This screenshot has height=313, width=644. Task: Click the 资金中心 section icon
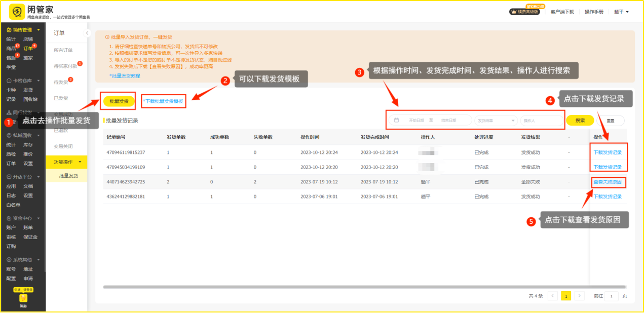(x=9, y=218)
